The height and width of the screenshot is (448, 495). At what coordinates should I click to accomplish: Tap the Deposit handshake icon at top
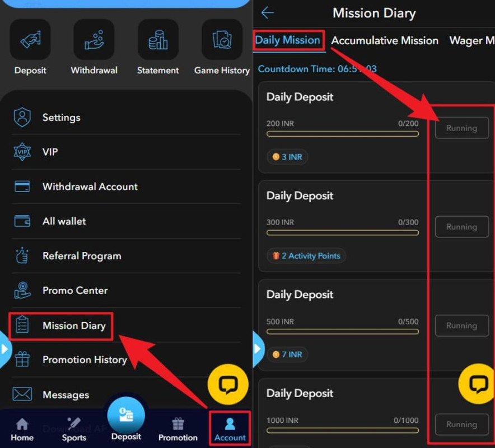pos(30,40)
